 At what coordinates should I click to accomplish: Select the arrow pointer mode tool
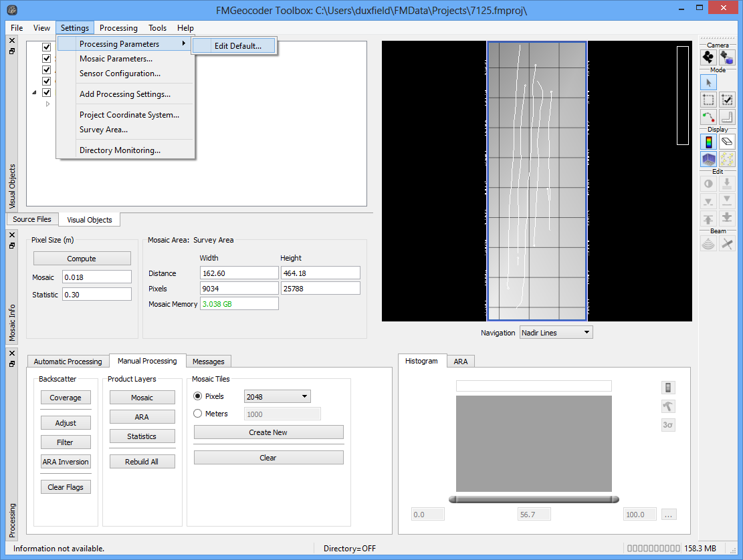point(708,82)
